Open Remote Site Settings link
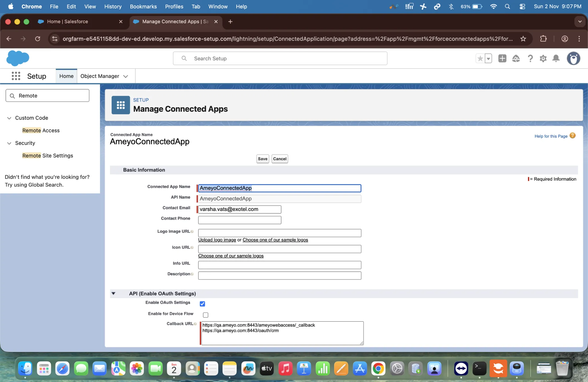 pos(48,155)
